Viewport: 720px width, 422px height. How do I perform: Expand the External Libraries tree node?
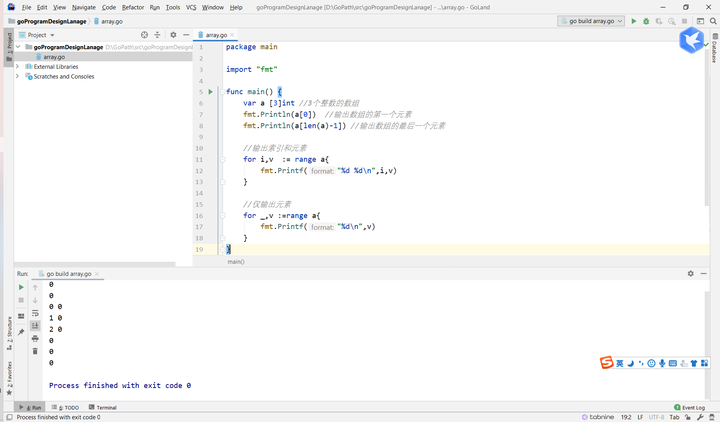[x=18, y=66]
